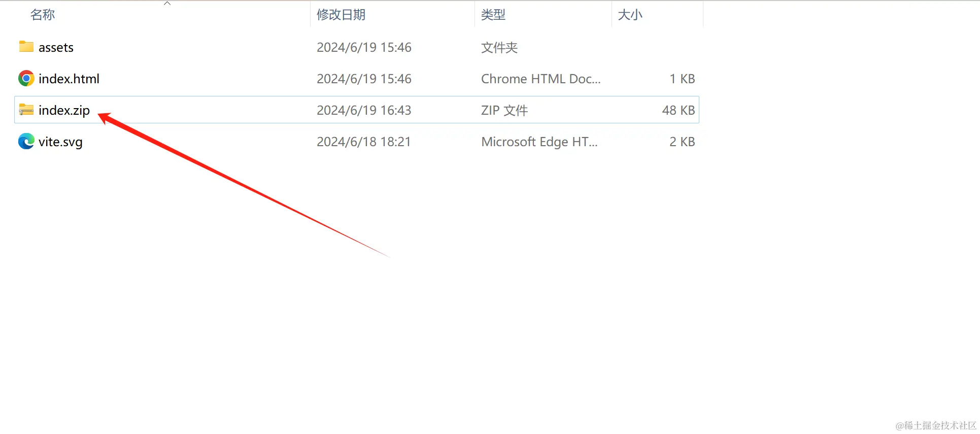The width and height of the screenshot is (980, 434).
Task: Sort files by the 类型 column header
Action: [x=493, y=15]
